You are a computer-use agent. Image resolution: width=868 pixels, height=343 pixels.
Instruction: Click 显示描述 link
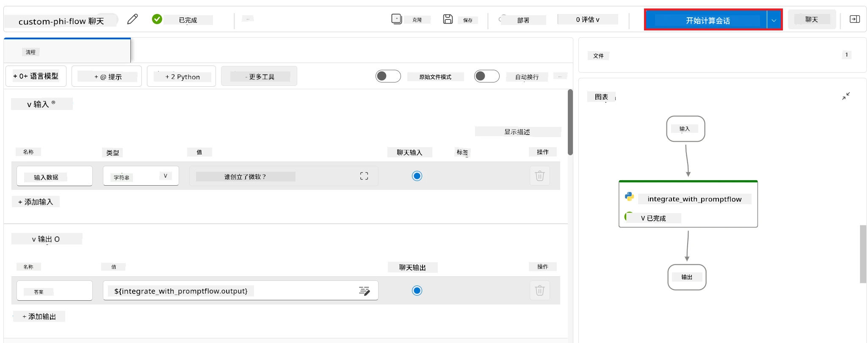tap(517, 132)
